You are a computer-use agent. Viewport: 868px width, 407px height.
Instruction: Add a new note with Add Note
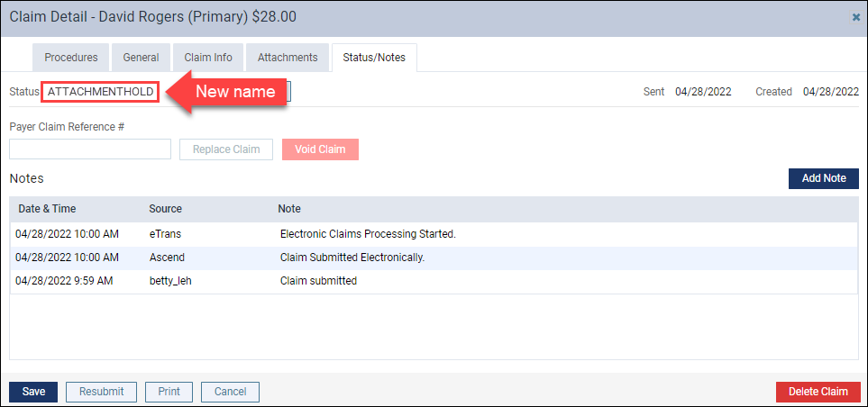tap(824, 178)
